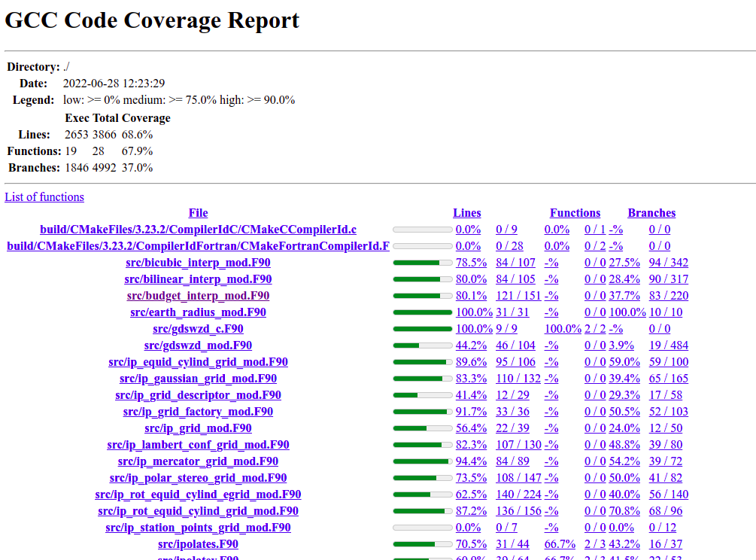
Task: Click 78.5% line coverage for bicubic_interp_mod
Action: pyautogui.click(x=471, y=263)
